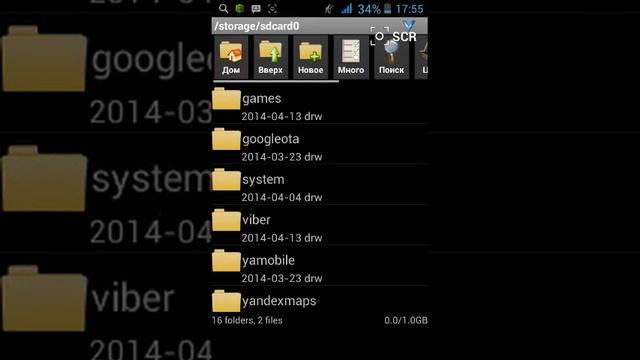This screenshot has width=640, height=360.
Task: Tap the signal strength icon
Action: [347, 9]
